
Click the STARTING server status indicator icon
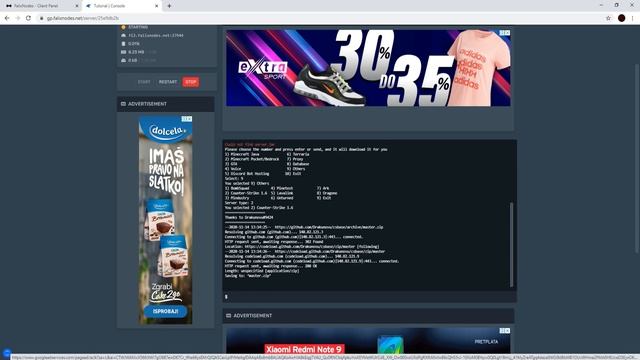tap(123, 27)
